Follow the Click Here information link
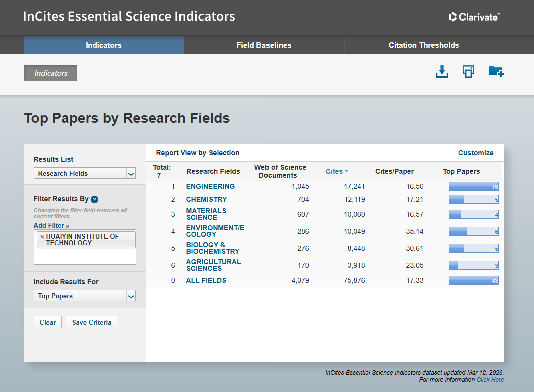Viewport: 534px width, 392px height. [x=490, y=380]
